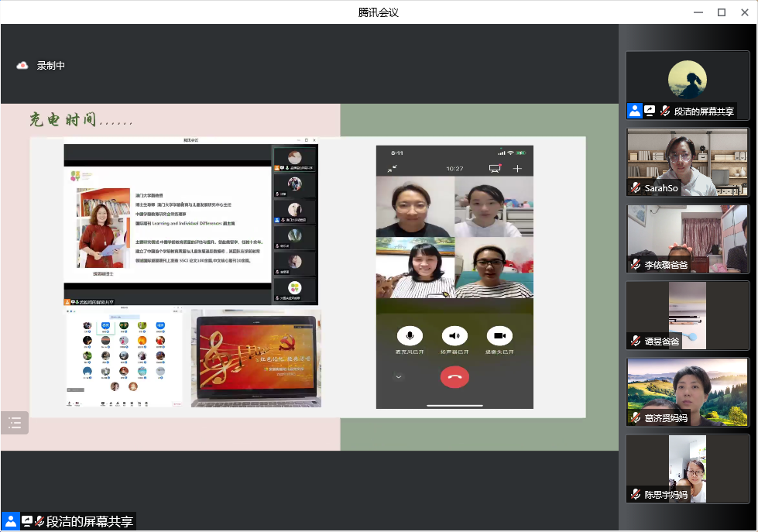The width and height of the screenshot is (758, 532).
Task: Click the 10:27 call timer in the phone screenshot
Action: (x=454, y=168)
